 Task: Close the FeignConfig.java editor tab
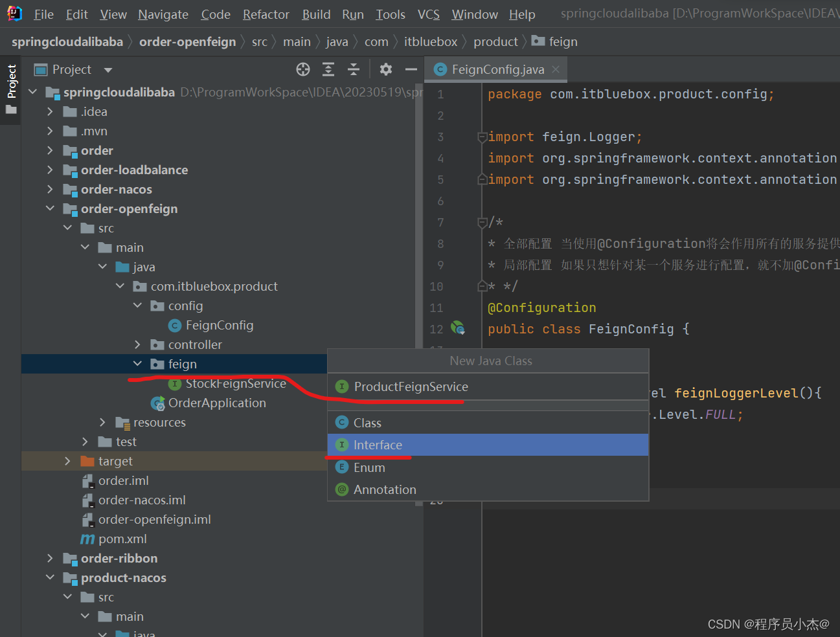pos(556,69)
